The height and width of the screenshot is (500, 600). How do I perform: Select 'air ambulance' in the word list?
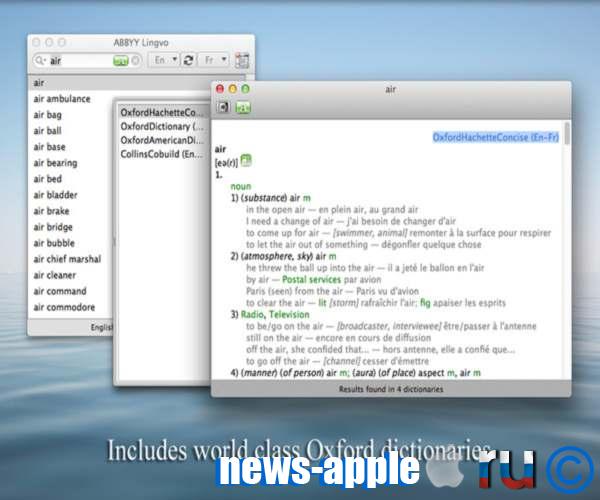coord(62,99)
